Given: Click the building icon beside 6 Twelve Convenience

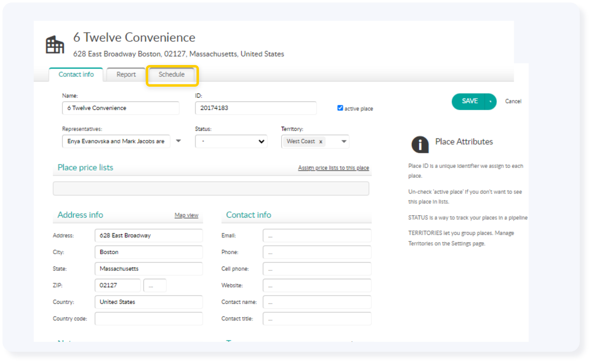Looking at the screenshot, I should [x=55, y=45].
